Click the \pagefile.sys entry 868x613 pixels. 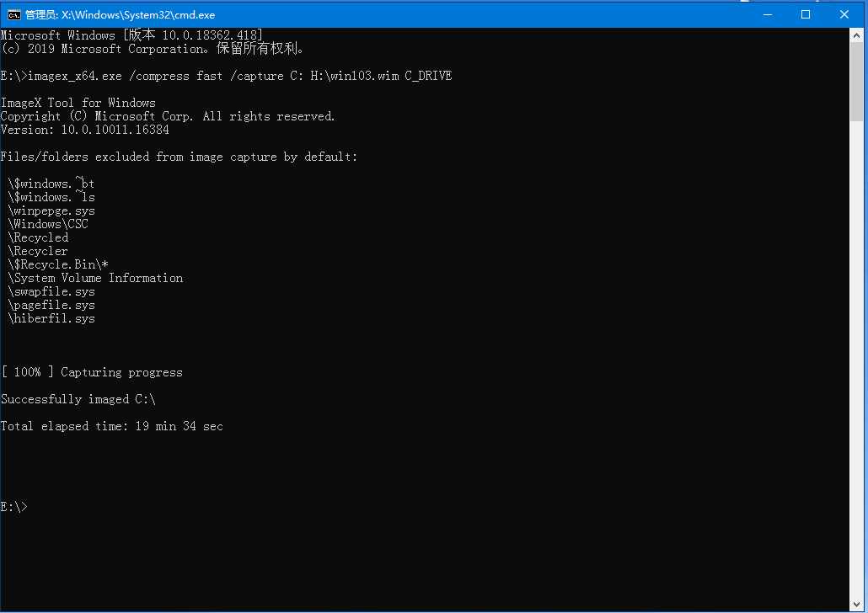[51, 306]
